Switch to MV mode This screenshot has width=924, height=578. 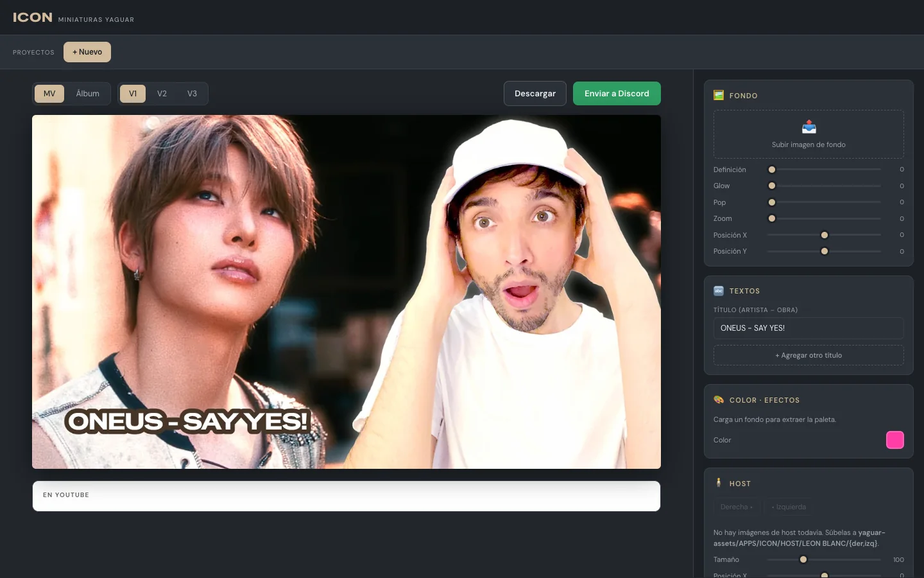(49, 94)
